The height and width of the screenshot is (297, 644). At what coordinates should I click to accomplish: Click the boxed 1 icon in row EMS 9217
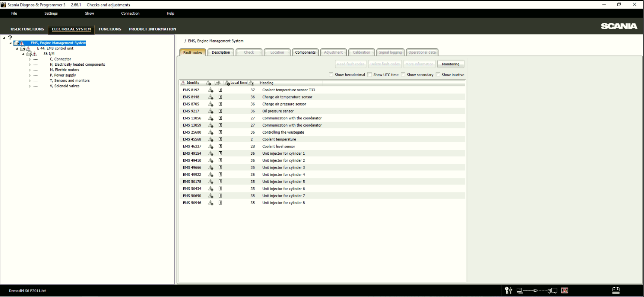(220, 111)
